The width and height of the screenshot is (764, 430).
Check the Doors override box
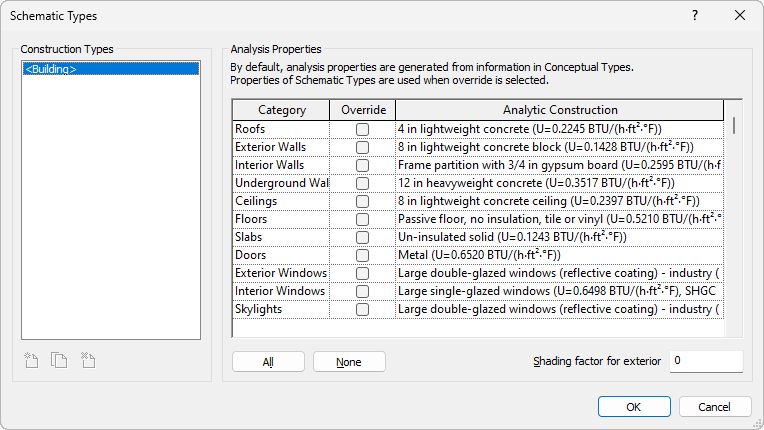pyautogui.click(x=362, y=255)
